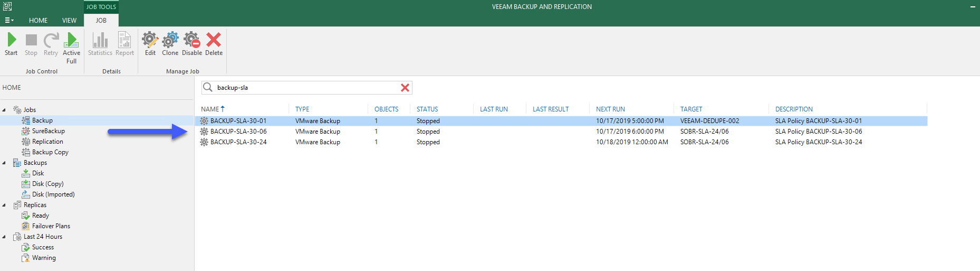Click in the job search field
The width and height of the screenshot is (980, 271).
(306, 88)
